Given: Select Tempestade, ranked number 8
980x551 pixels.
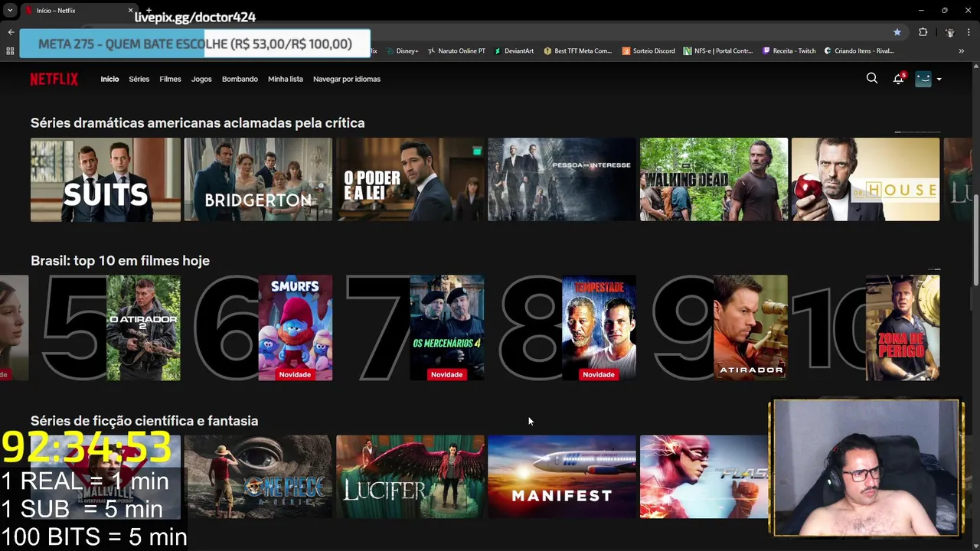Looking at the screenshot, I should pos(599,328).
